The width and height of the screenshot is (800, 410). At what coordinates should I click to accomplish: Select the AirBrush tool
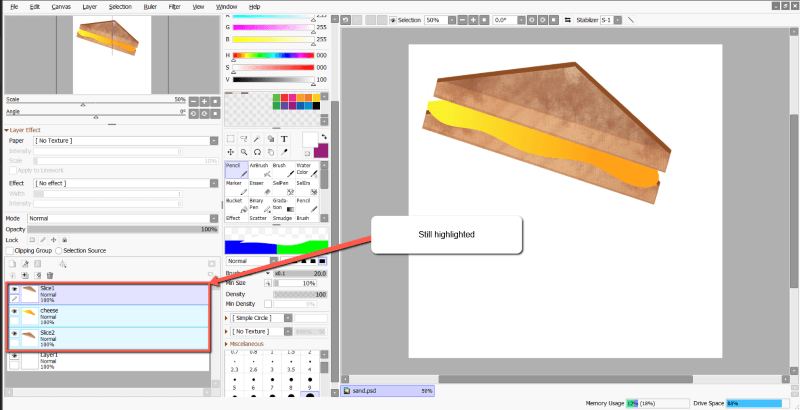tap(259, 171)
